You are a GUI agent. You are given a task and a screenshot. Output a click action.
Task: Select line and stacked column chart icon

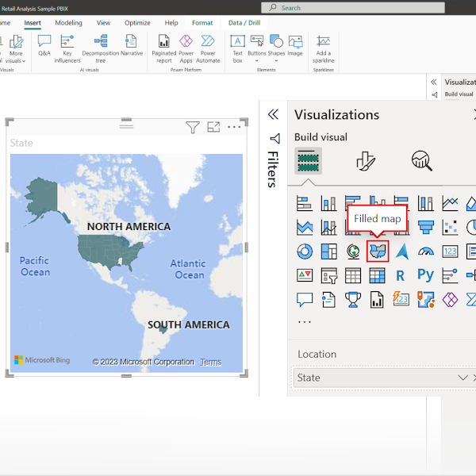[x=328, y=228]
